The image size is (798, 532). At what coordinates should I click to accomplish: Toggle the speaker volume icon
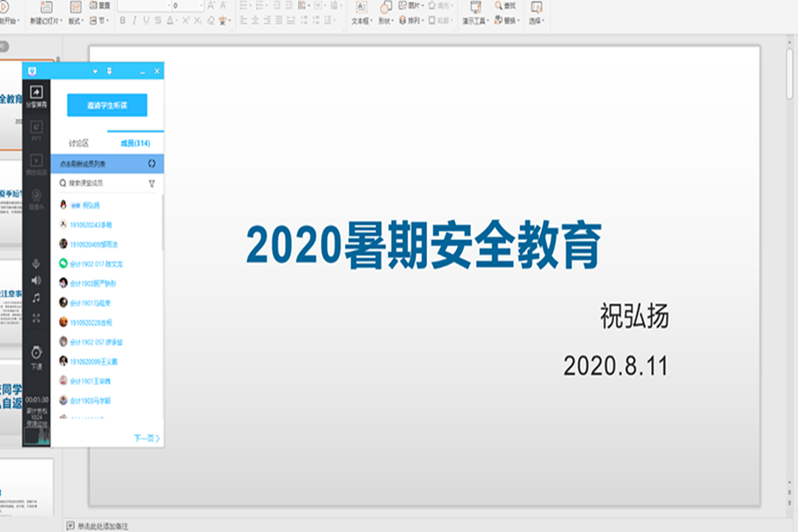click(36, 280)
